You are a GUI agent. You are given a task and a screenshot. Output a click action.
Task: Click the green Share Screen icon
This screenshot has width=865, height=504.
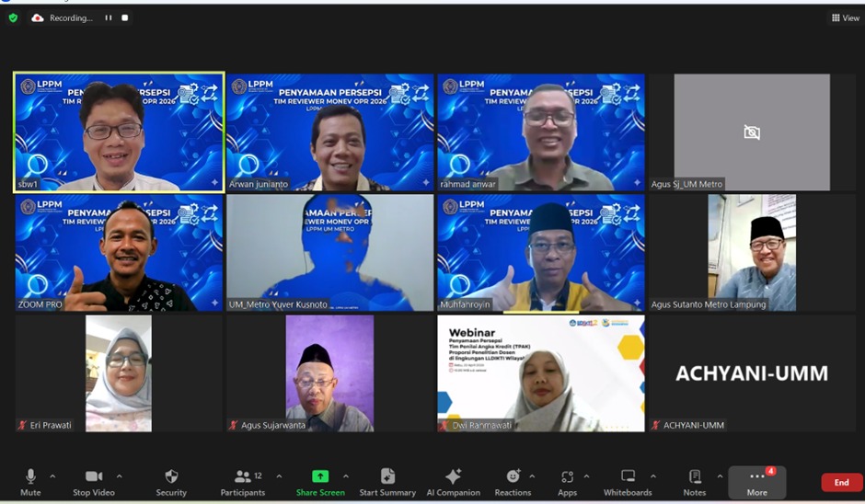(320, 476)
